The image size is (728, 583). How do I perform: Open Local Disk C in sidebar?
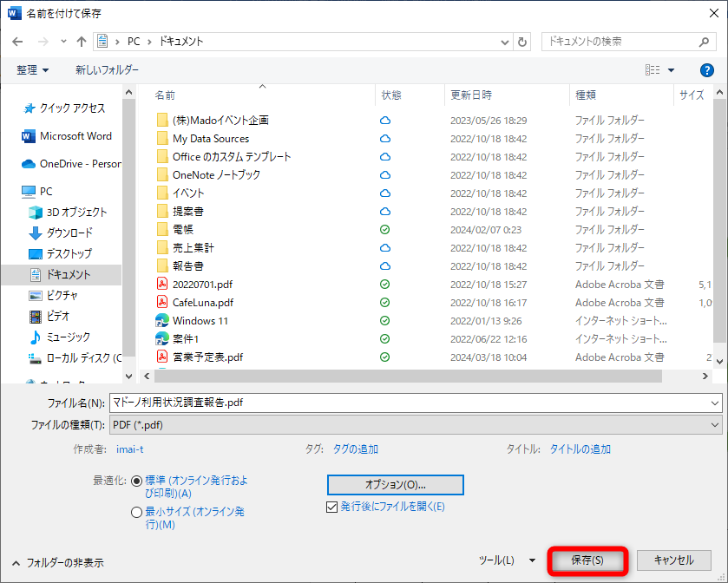point(75,358)
